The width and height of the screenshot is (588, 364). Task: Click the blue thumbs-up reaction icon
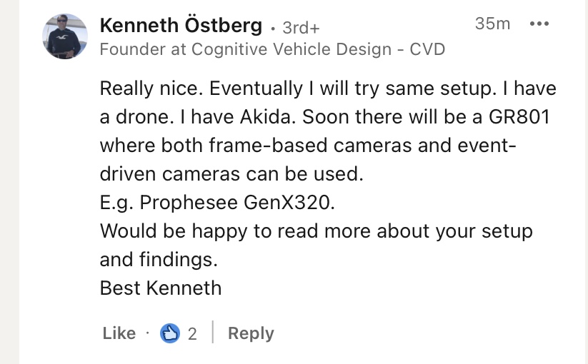(x=169, y=333)
